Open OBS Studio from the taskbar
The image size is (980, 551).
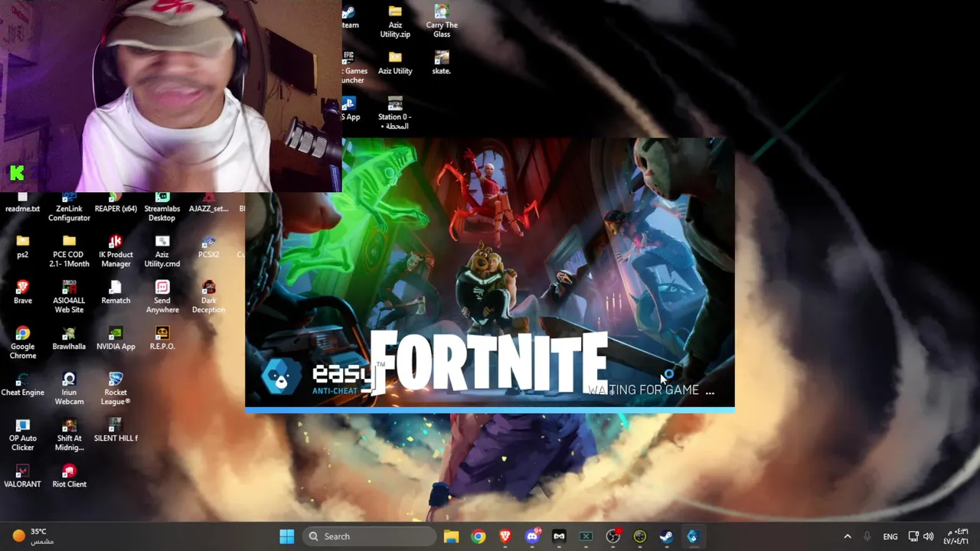click(x=612, y=536)
